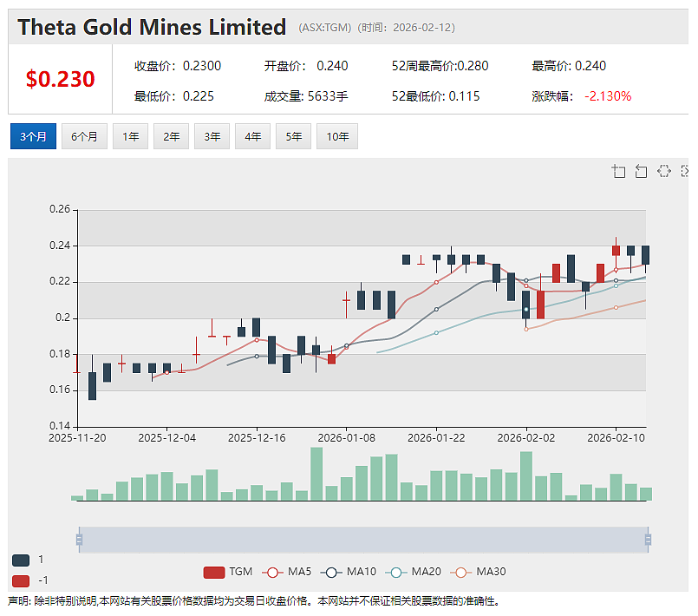Hide the MA30 moving average line
698x616 pixels.
pos(460,573)
